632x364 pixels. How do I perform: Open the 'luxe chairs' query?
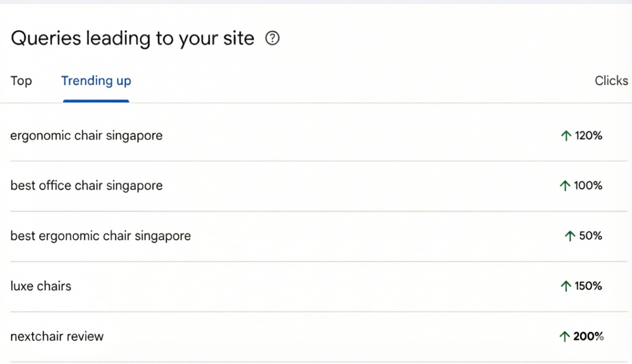[x=40, y=286]
